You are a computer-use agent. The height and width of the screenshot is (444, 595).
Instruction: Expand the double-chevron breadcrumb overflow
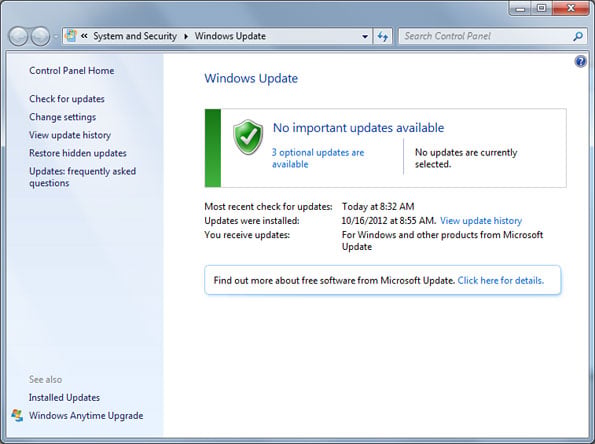pyautogui.click(x=84, y=36)
